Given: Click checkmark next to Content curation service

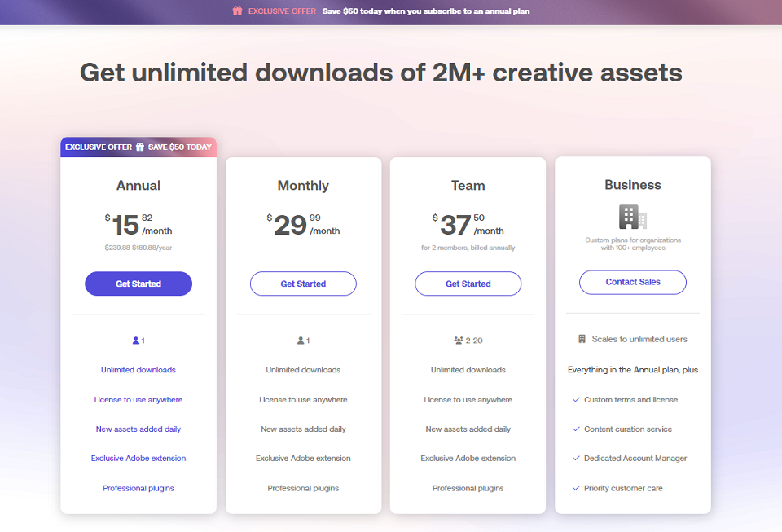Looking at the screenshot, I should pyautogui.click(x=577, y=429).
